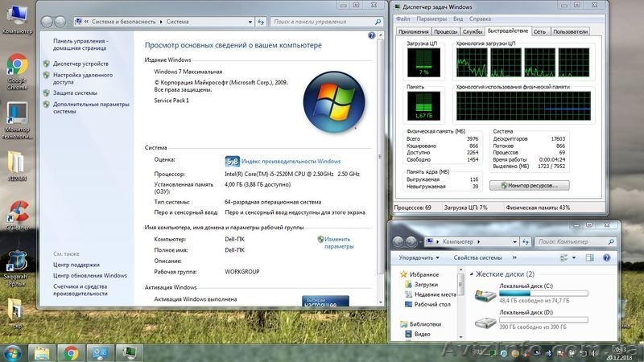644x362 pixels.
Task: Select Local Disk (C:) drive
Action: tap(531, 293)
